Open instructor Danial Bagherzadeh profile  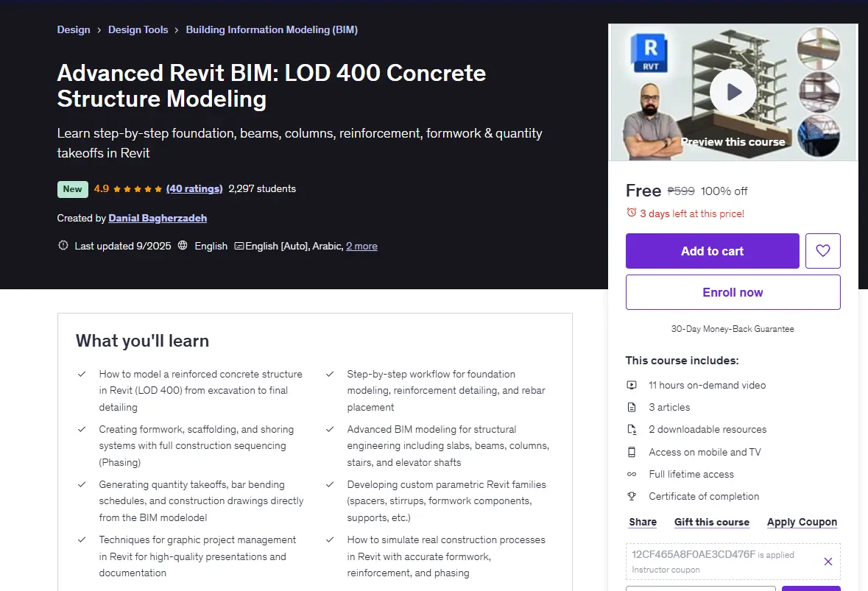158,218
